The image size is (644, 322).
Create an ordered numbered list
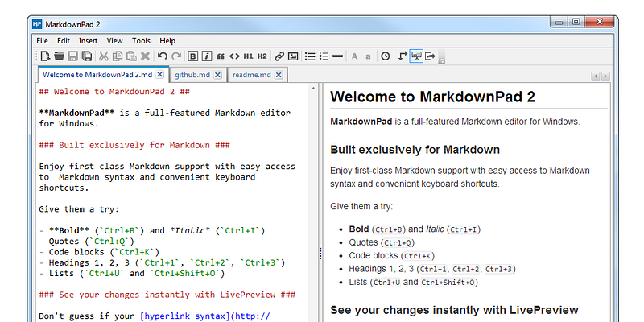pyautogui.click(x=324, y=56)
